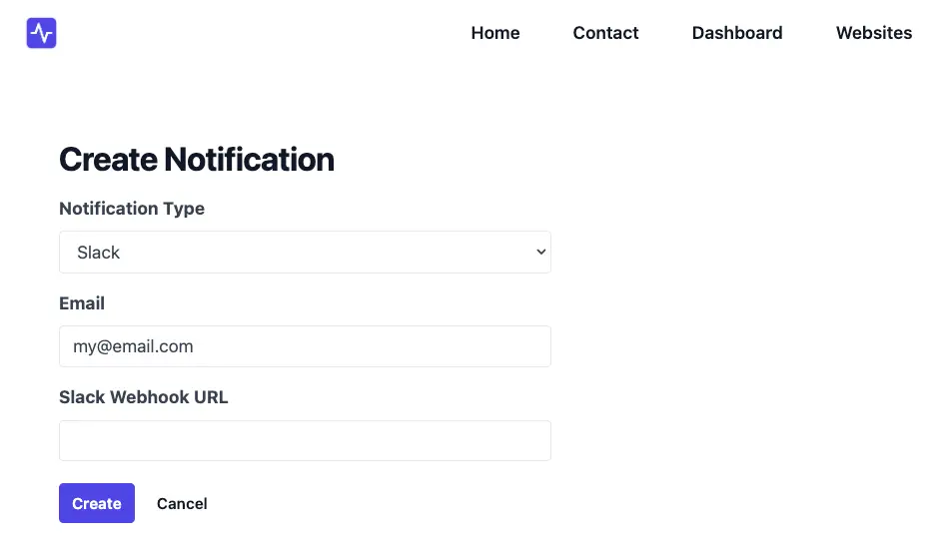Open the Home navigation link
The height and width of the screenshot is (560, 932).
point(495,33)
